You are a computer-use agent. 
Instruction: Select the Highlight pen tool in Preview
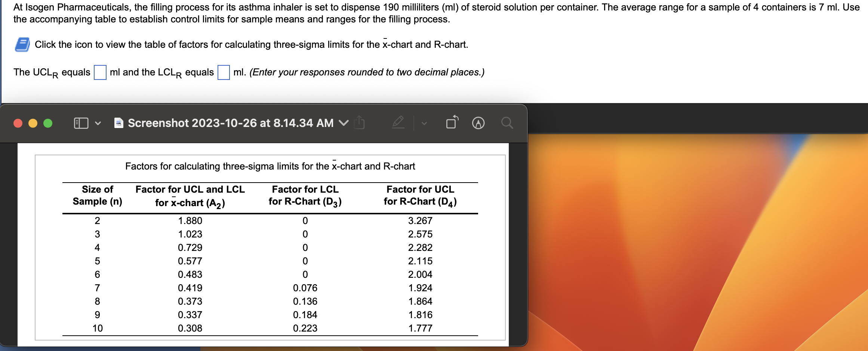(398, 122)
